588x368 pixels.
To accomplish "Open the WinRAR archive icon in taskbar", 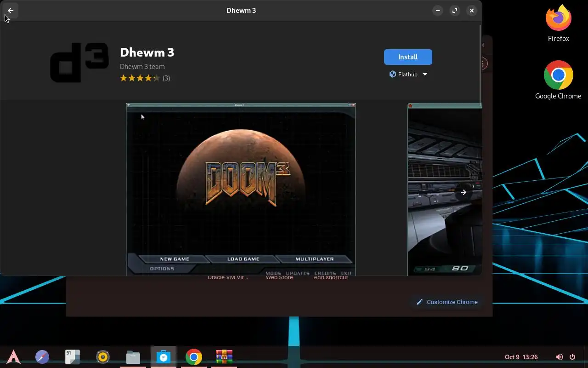I will pyautogui.click(x=224, y=357).
